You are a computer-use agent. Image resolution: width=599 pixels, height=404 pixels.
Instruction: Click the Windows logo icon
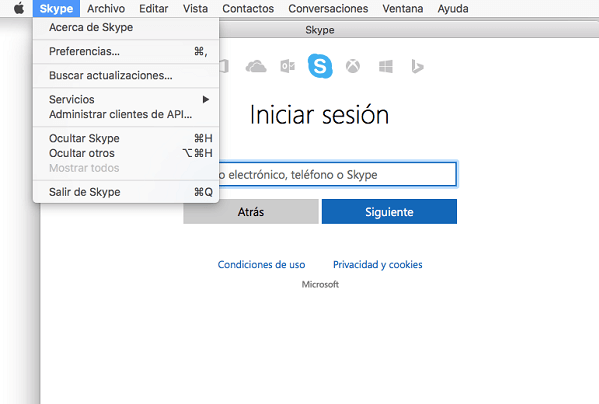click(385, 66)
